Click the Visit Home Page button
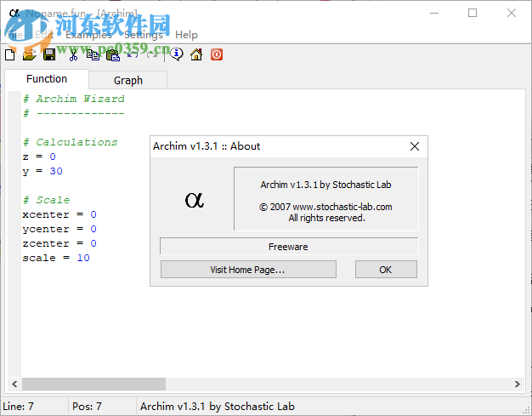Image resolution: width=532 pixels, height=416 pixels. 248,270
